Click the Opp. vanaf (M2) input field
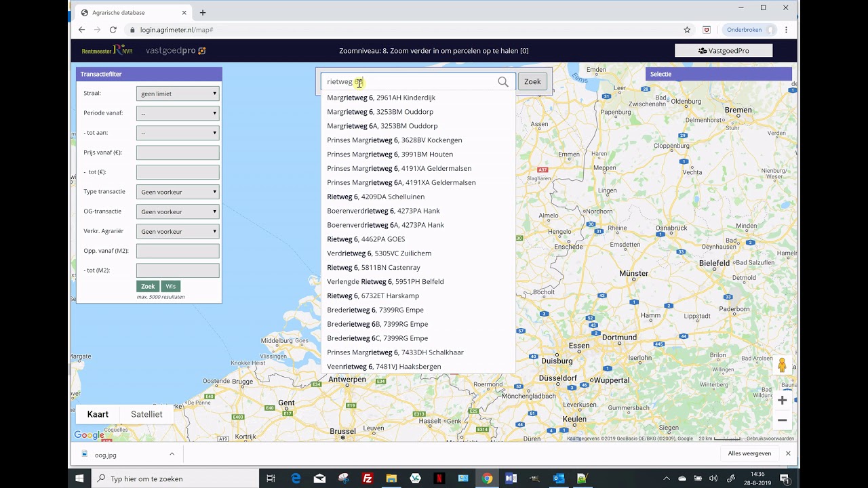The height and width of the screenshot is (488, 868). (178, 251)
